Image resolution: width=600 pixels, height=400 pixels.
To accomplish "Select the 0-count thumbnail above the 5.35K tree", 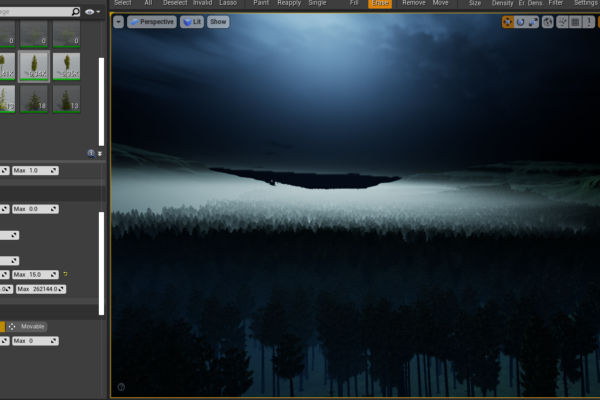I will [x=67, y=34].
